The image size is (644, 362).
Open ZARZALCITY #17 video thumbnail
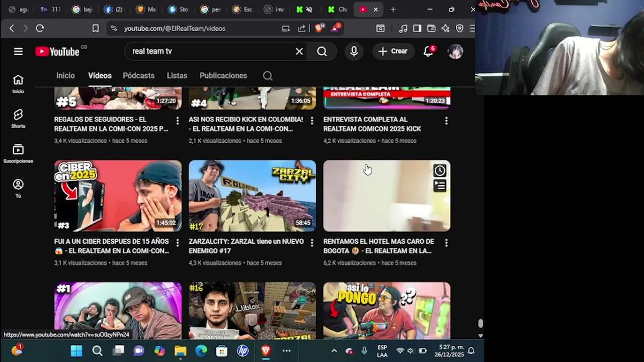[x=252, y=196]
